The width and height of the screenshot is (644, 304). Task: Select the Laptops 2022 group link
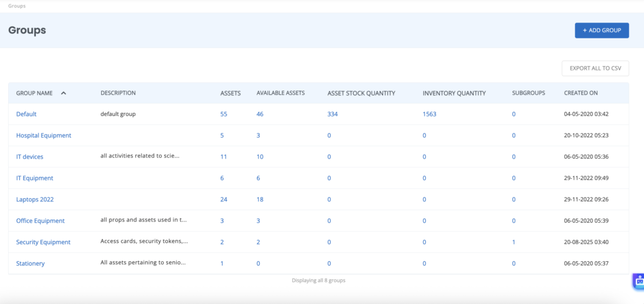tap(35, 200)
